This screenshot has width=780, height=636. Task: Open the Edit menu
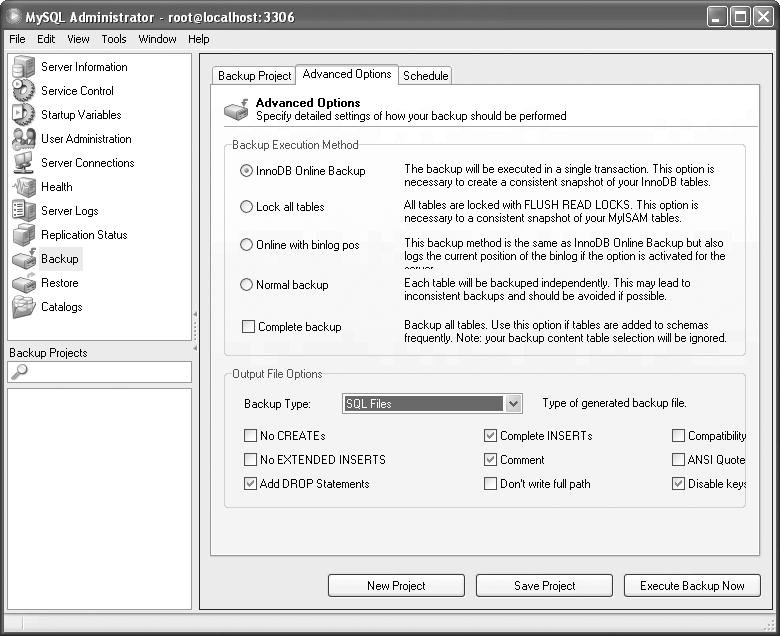46,39
